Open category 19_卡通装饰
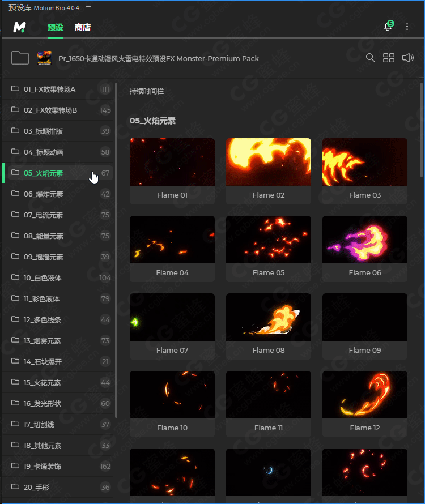This screenshot has width=425, height=504. click(58, 467)
